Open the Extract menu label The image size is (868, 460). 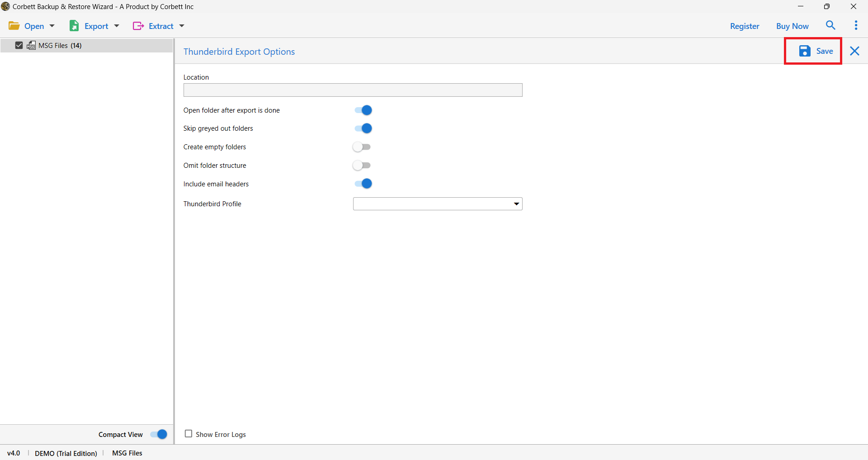click(x=161, y=26)
